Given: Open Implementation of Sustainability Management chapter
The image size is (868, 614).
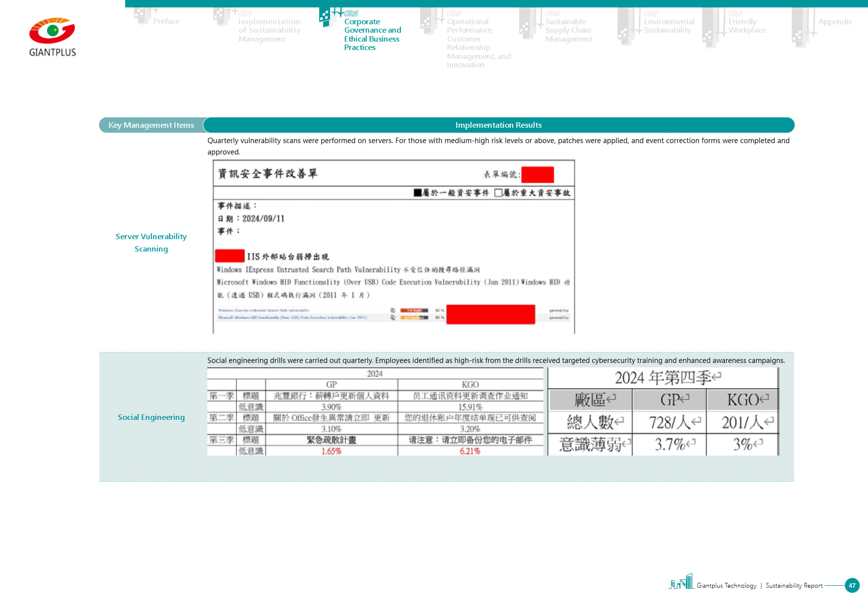Looking at the screenshot, I should pos(269,30).
